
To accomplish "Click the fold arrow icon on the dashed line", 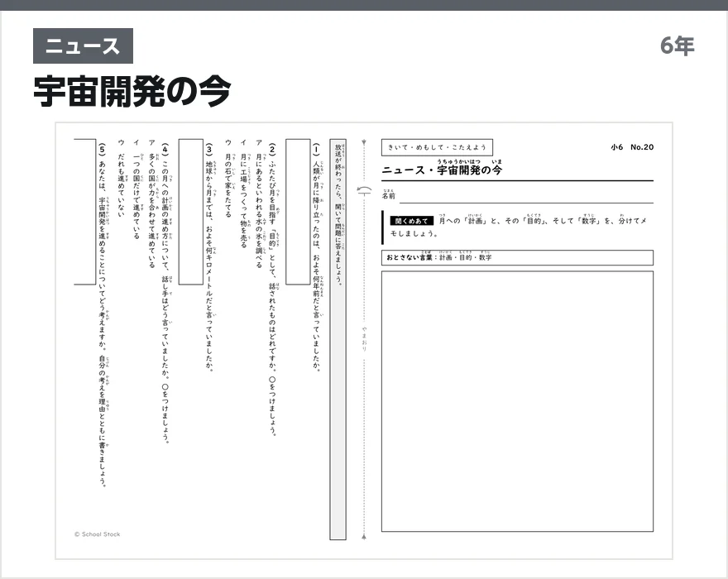I will (x=365, y=189).
